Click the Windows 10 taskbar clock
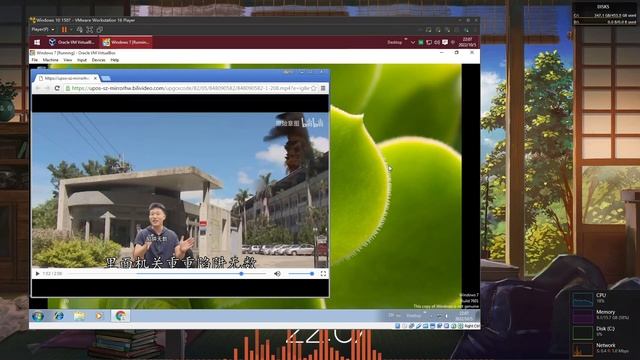Viewport: 640px width, 360px height. pyautogui.click(x=468, y=42)
